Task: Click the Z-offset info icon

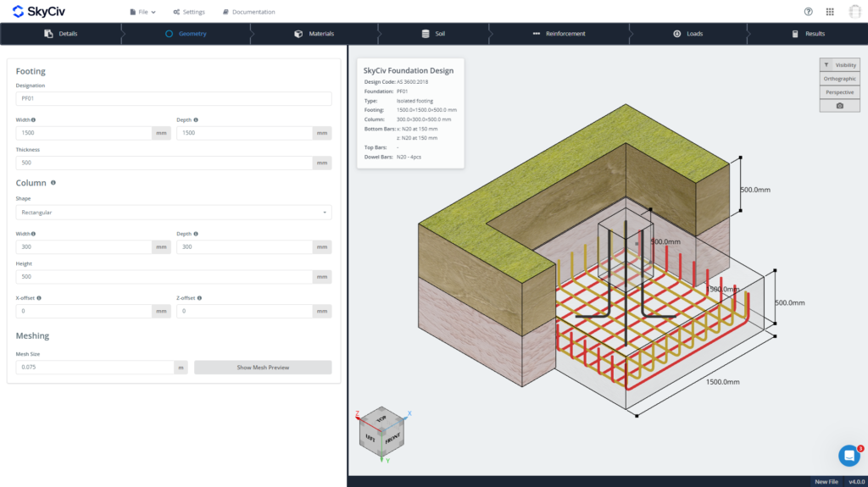Action: click(199, 298)
